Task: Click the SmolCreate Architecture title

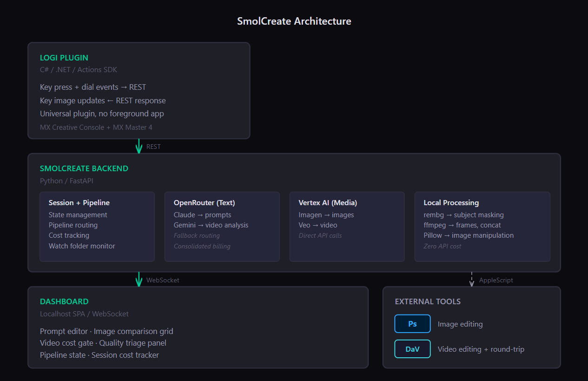Action: [294, 21]
